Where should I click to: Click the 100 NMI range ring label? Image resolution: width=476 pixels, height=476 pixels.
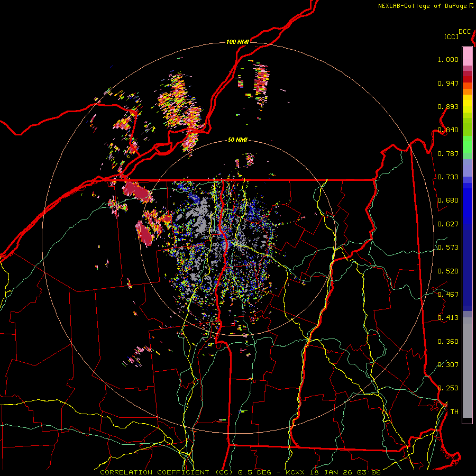click(x=237, y=42)
